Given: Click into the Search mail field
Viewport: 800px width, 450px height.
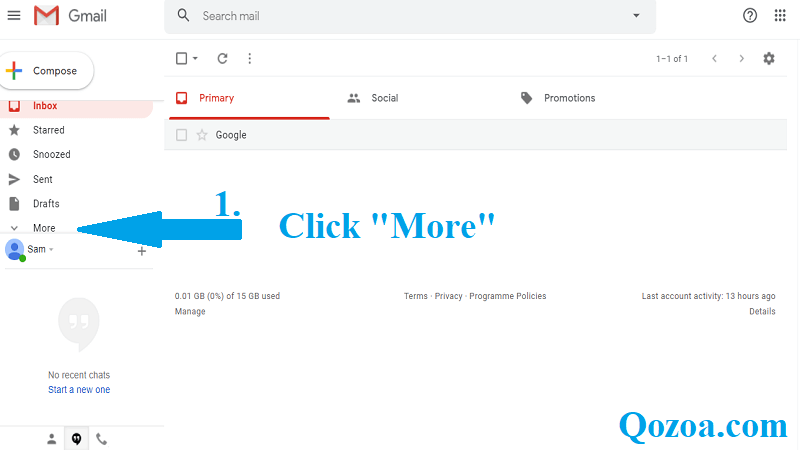Looking at the screenshot, I should pos(410,16).
